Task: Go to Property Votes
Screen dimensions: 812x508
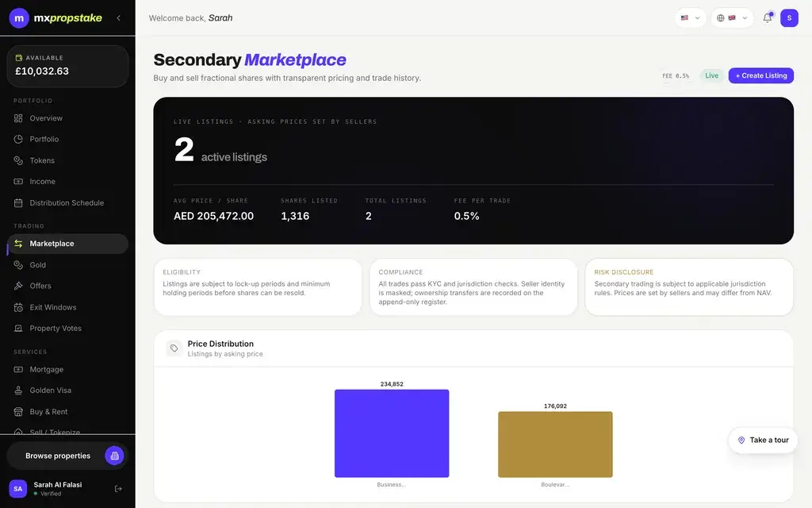Action: [x=67, y=328]
